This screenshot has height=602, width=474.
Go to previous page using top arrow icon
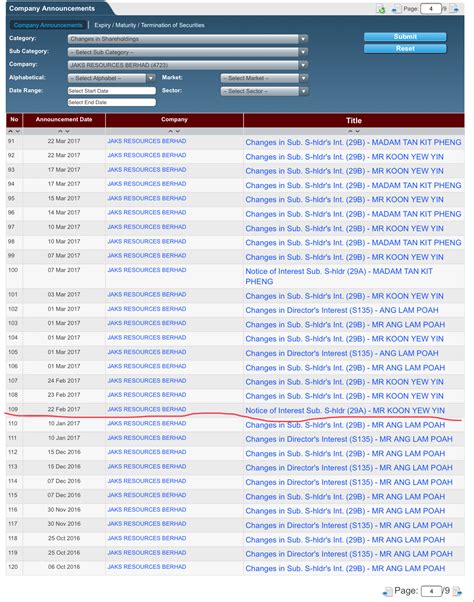[x=396, y=9]
